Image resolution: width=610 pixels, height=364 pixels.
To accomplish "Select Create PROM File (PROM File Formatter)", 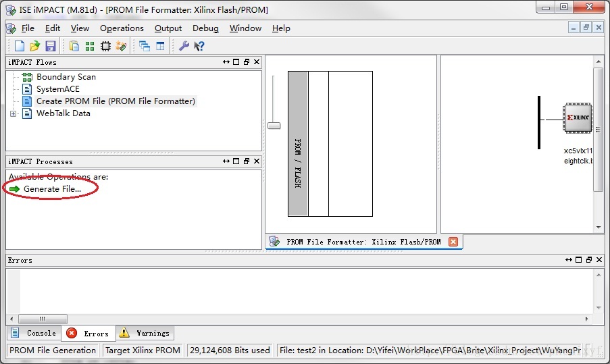I will (x=116, y=101).
